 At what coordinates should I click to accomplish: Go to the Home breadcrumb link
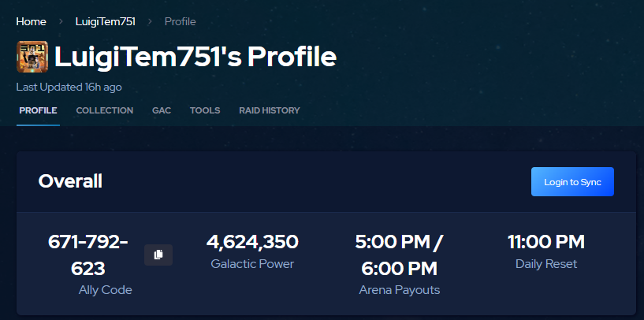(32, 21)
